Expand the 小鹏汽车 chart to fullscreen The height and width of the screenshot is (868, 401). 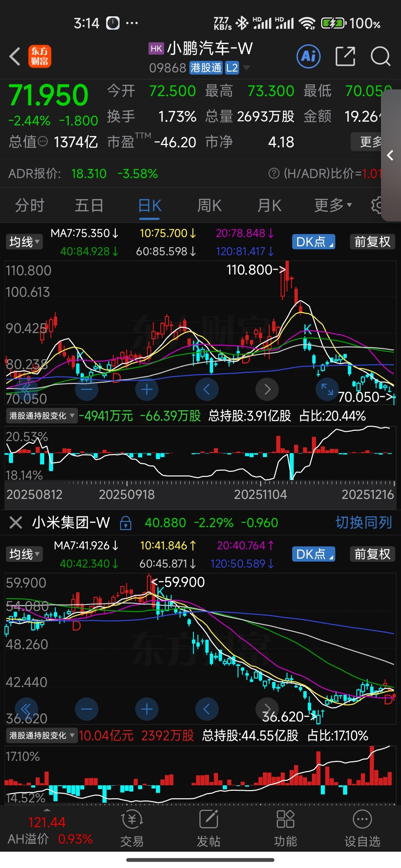point(327,389)
